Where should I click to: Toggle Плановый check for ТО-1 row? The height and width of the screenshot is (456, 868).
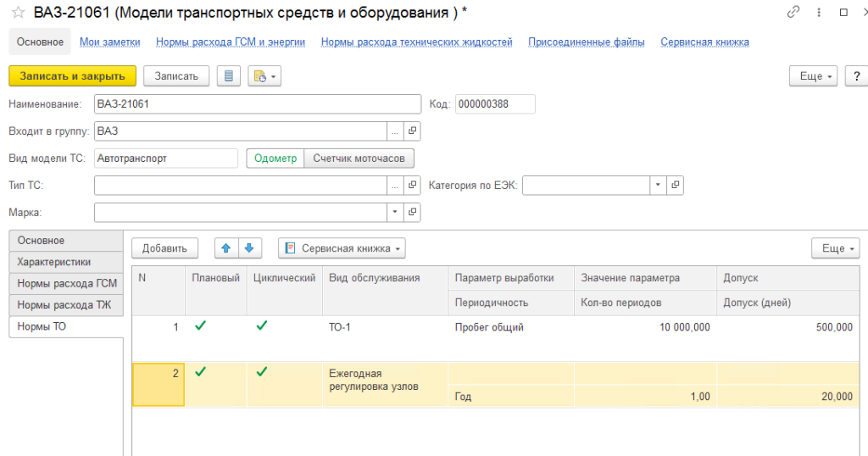coord(200,326)
